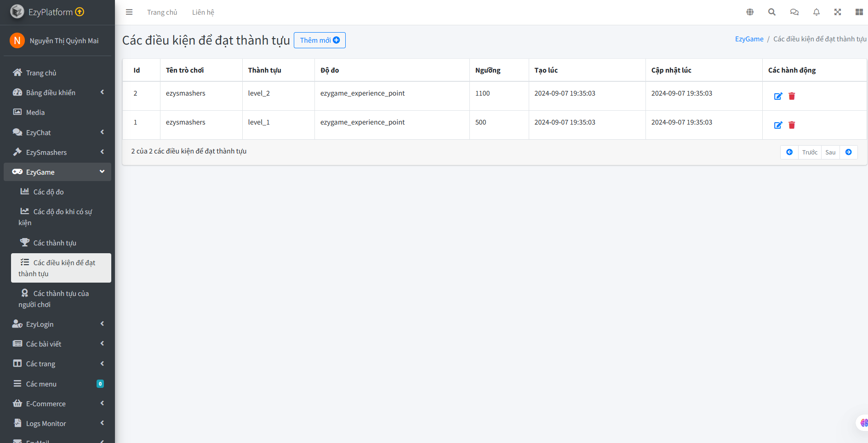Open notifications bell icon
The image size is (868, 443).
(x=816, y=12)
